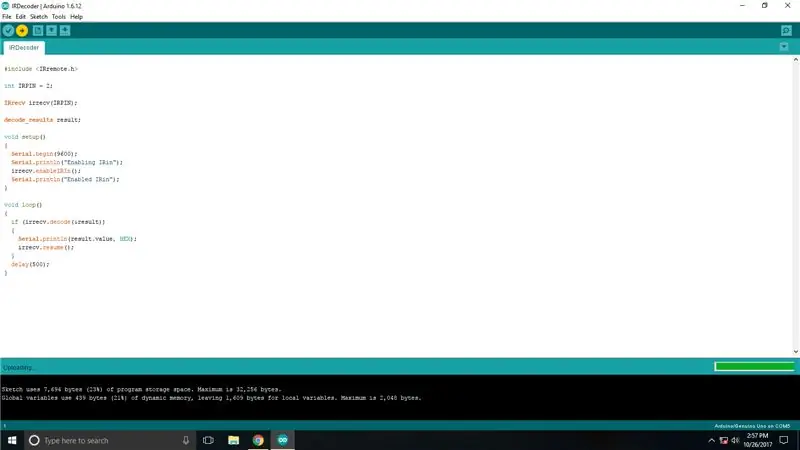Open the Tools menu

59,17
